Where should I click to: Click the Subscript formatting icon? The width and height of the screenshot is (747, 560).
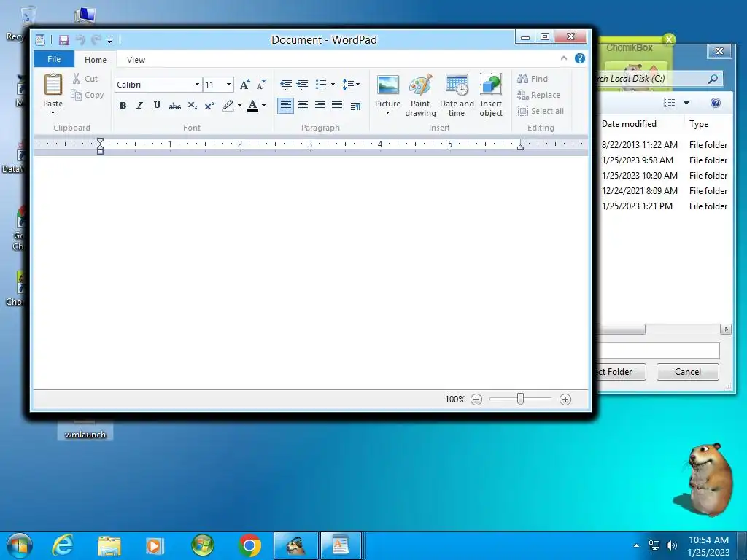point(192,106)
